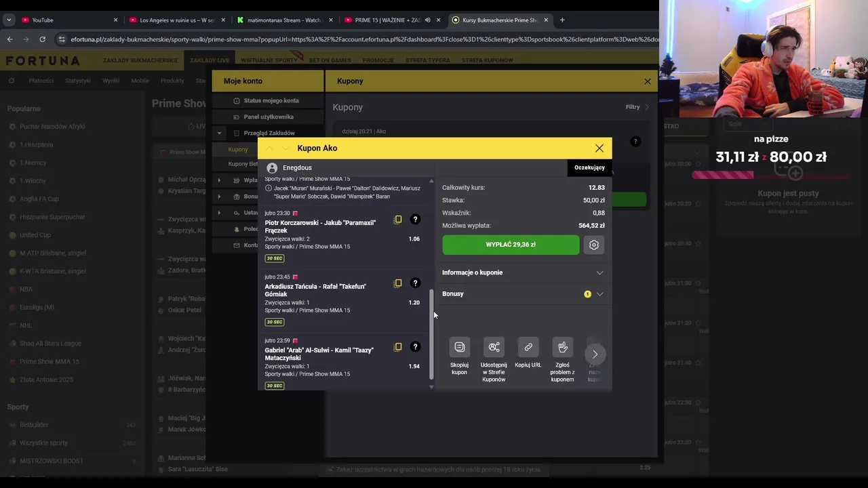Go to next coupon with down arrow

coord(285,148)
